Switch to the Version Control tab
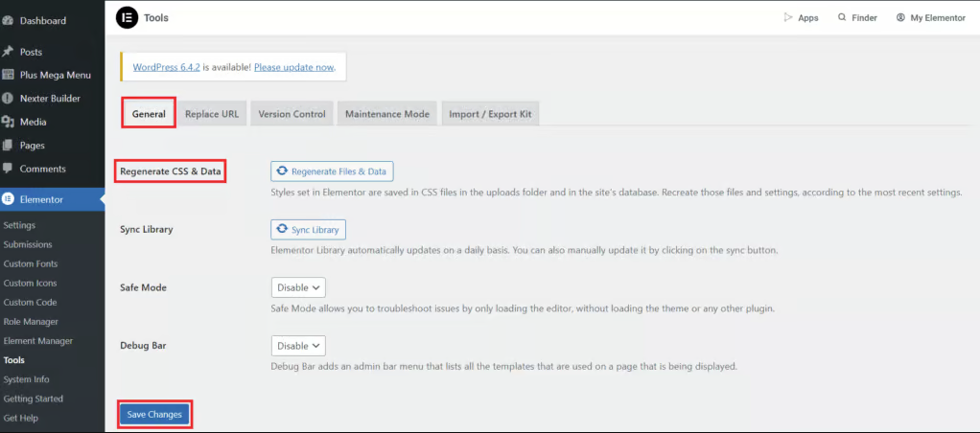980x433 pixels. pyautogui.click(x=292, y=114)
